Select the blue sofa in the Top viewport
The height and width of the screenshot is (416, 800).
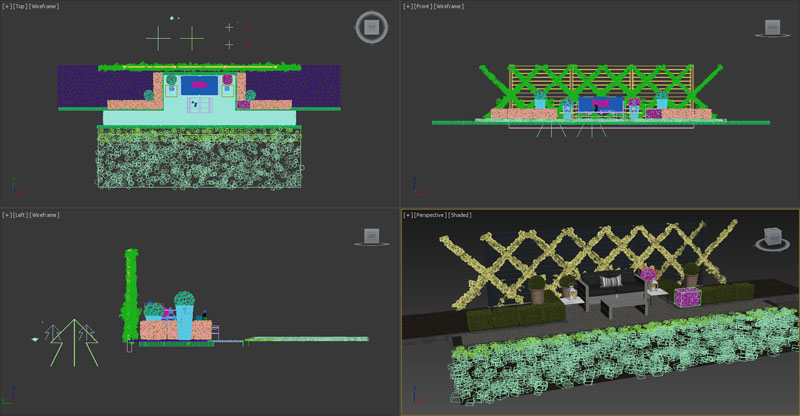201,86
